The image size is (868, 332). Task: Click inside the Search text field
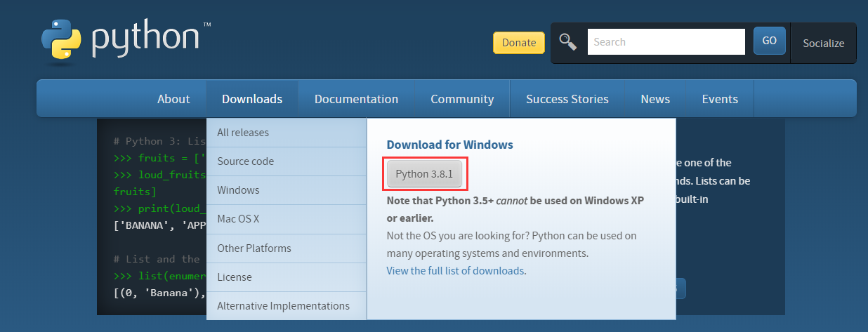pyautogui.click(x=665, y=42)
